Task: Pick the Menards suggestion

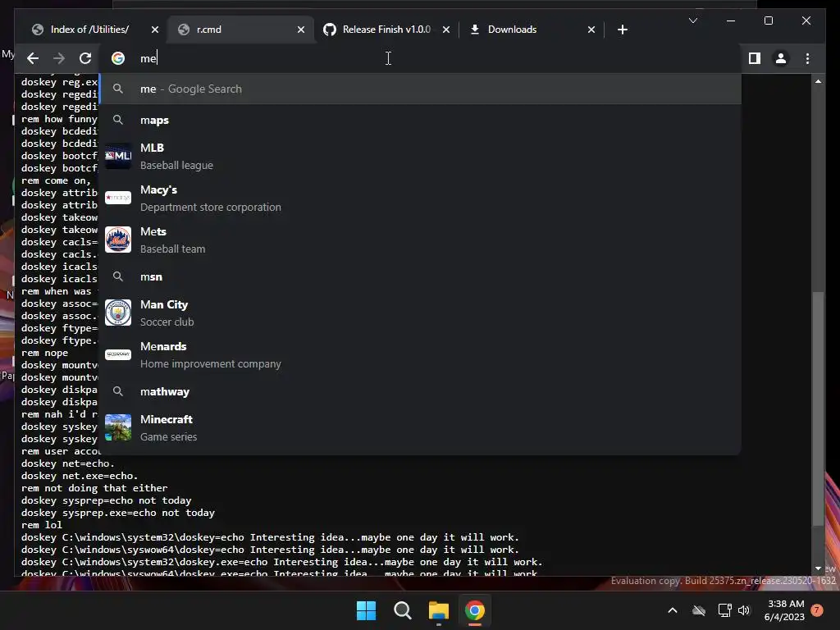Action: tap(421, 354)
